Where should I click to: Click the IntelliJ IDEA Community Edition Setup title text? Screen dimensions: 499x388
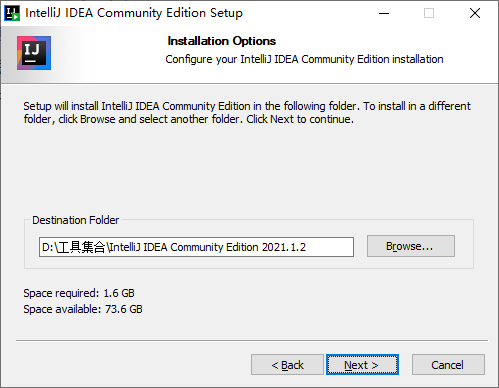(x=134, y=13)
